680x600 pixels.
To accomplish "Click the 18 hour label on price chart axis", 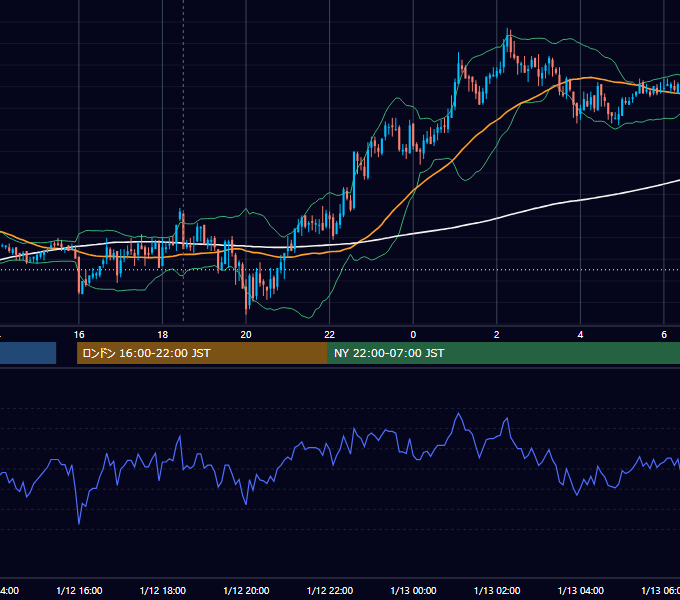I will tap(163, 335).
